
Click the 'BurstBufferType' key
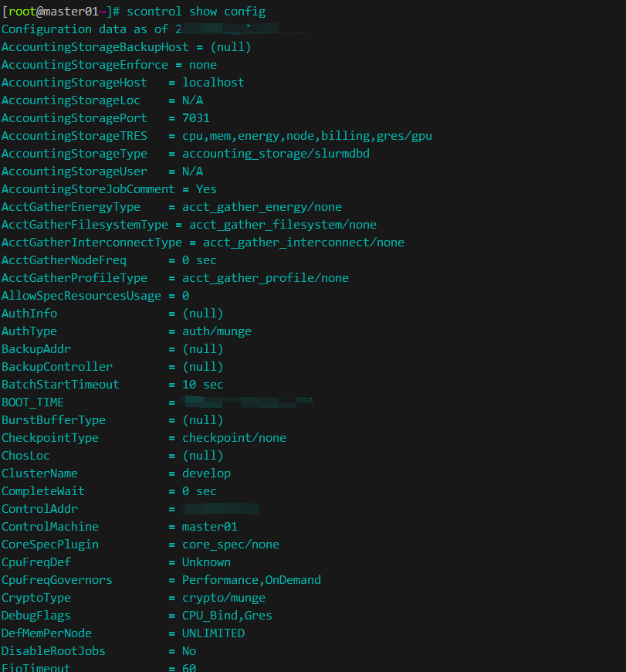point(53,420)
